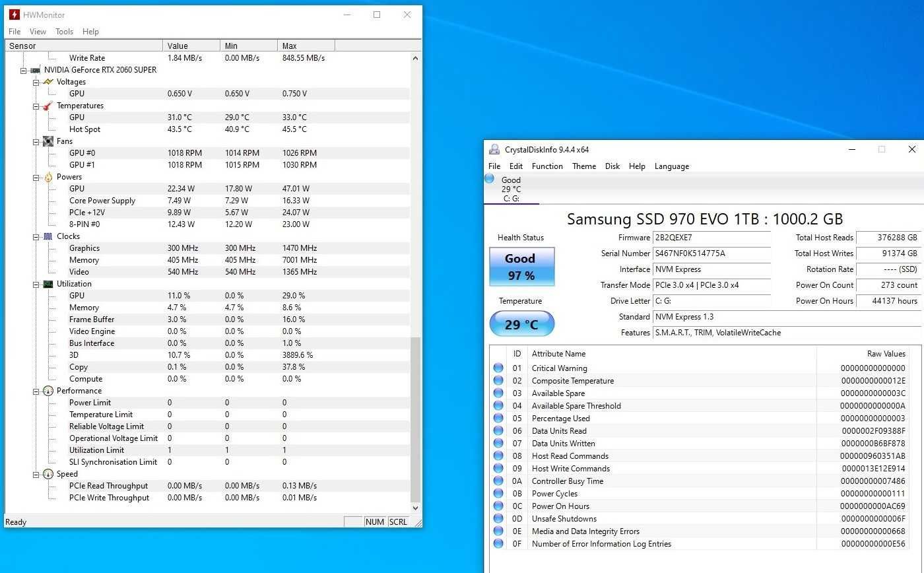The image size is (924, 573).
Task: Open the HWMonitor View menu
Action: [x=38, y=32]
